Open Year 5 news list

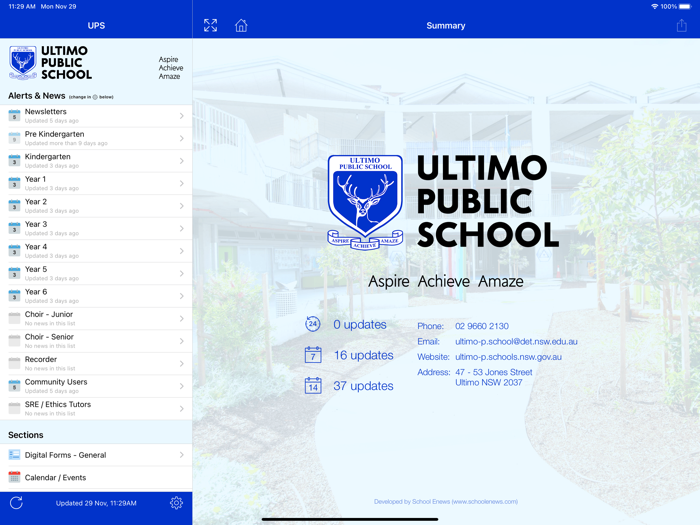(x=96, y=274)
